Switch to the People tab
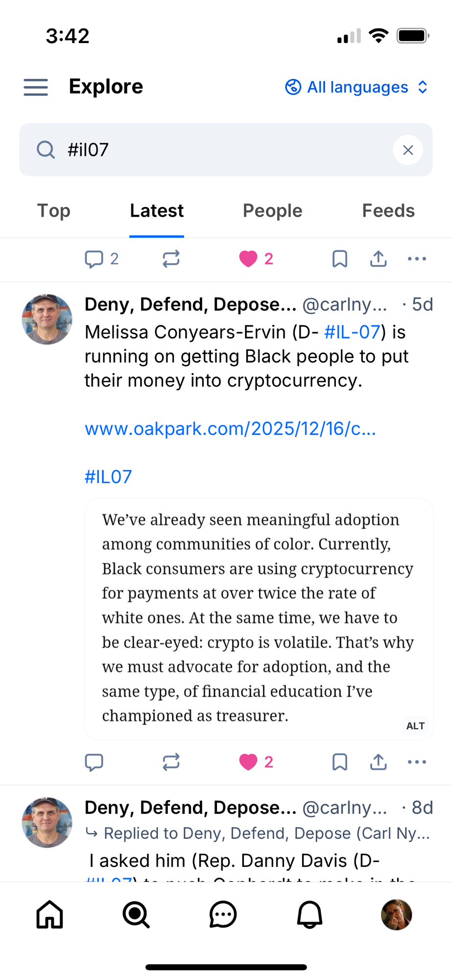452x980 pixels. (272, 211)
